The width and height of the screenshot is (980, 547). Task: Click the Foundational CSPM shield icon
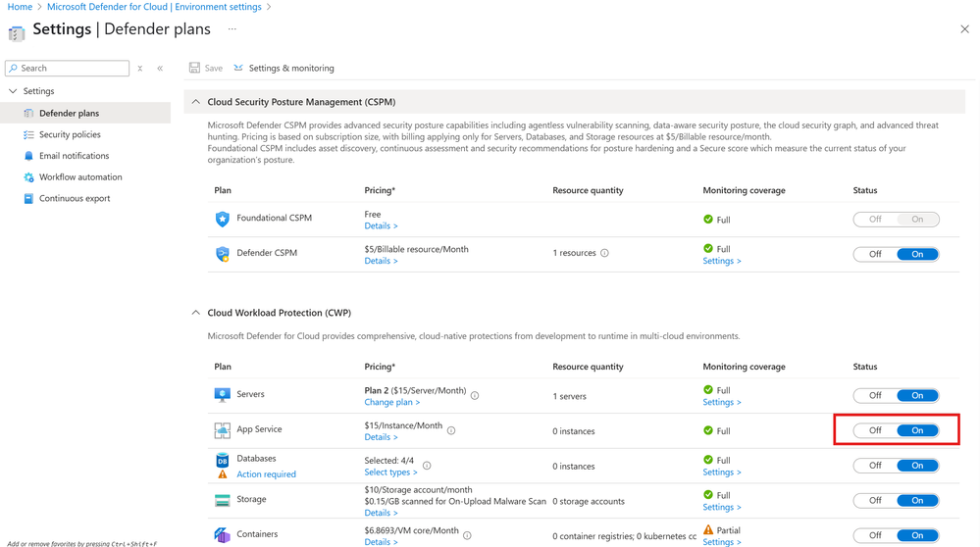click(222, 219)
